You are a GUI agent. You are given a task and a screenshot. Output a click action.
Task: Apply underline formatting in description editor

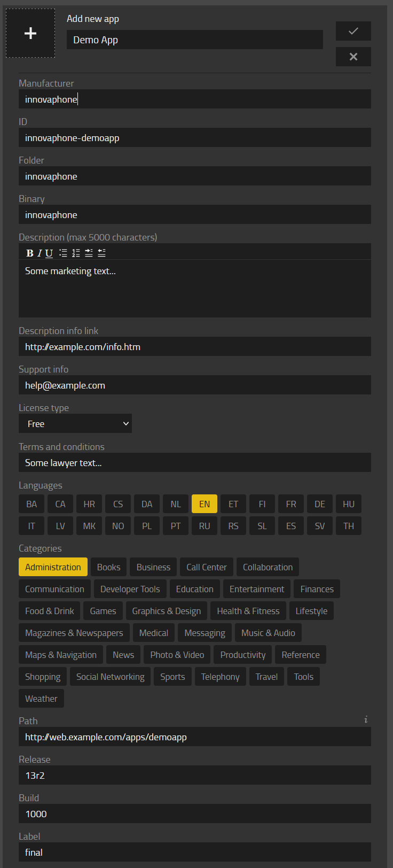pos(49,253)
